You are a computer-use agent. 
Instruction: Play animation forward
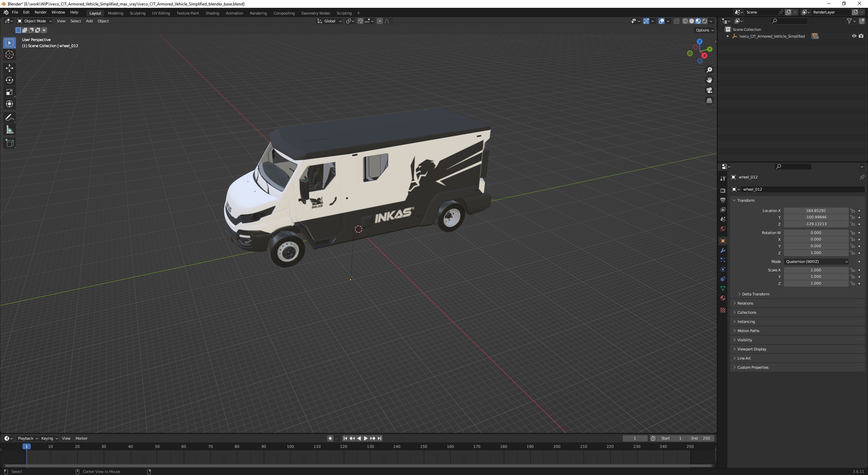366,438
